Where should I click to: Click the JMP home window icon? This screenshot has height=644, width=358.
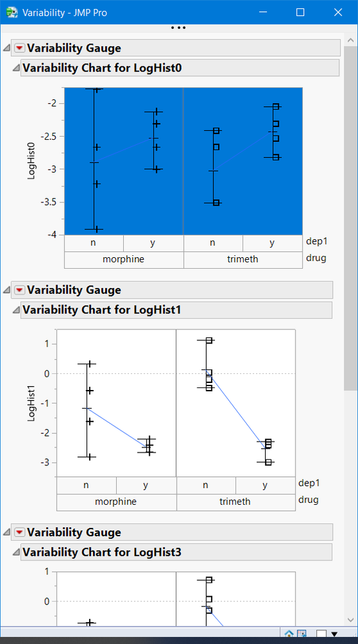point(289,634)
